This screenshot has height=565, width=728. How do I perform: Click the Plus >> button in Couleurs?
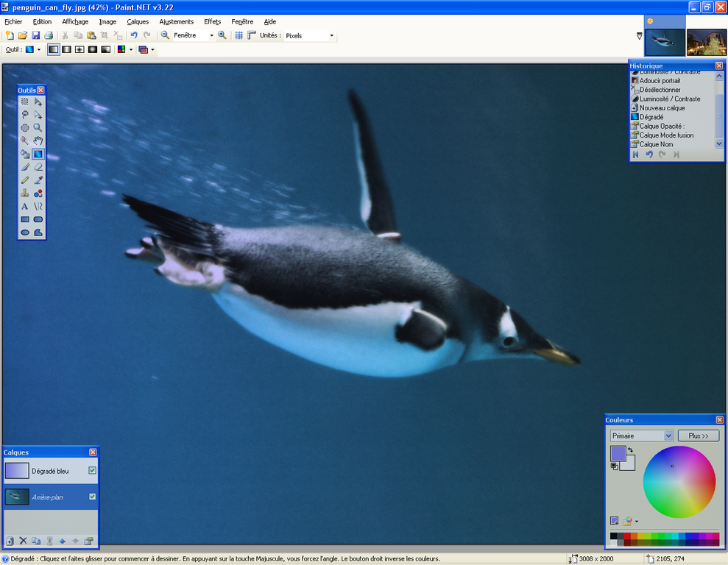[x=698, y=436]
